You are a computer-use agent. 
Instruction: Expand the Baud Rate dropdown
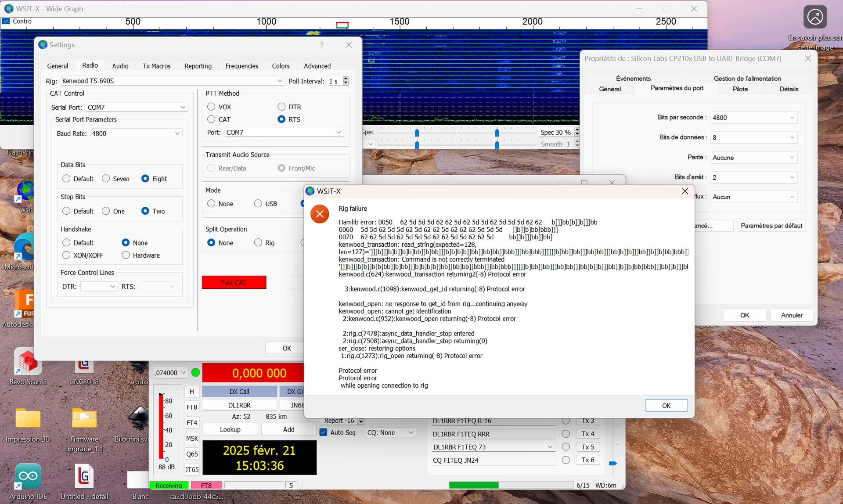(x=136, y=133)
